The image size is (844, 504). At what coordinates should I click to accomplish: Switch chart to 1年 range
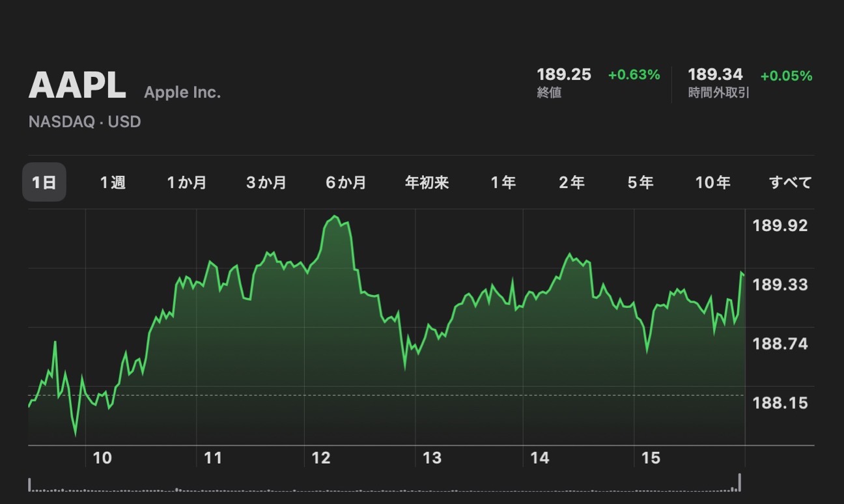coord(503,182)
